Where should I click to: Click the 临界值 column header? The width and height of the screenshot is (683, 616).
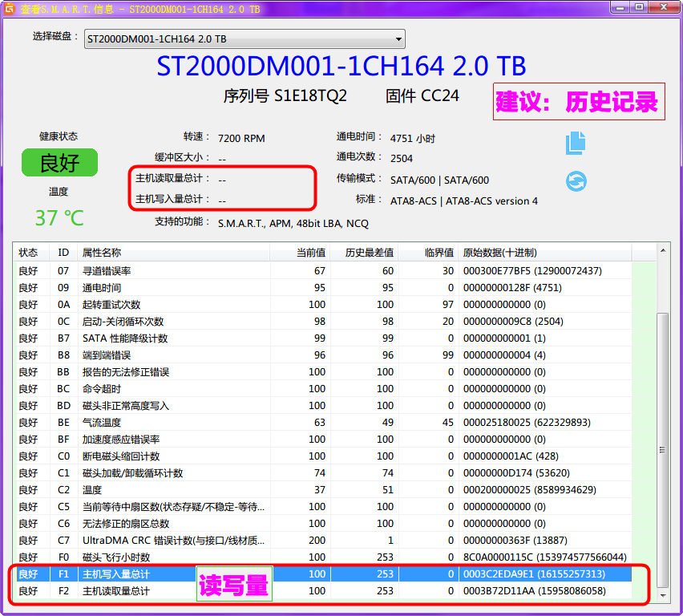point(428,253)
